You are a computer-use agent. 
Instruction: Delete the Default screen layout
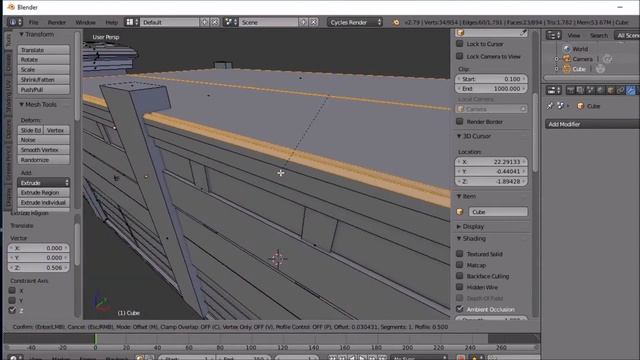(215, 22)
